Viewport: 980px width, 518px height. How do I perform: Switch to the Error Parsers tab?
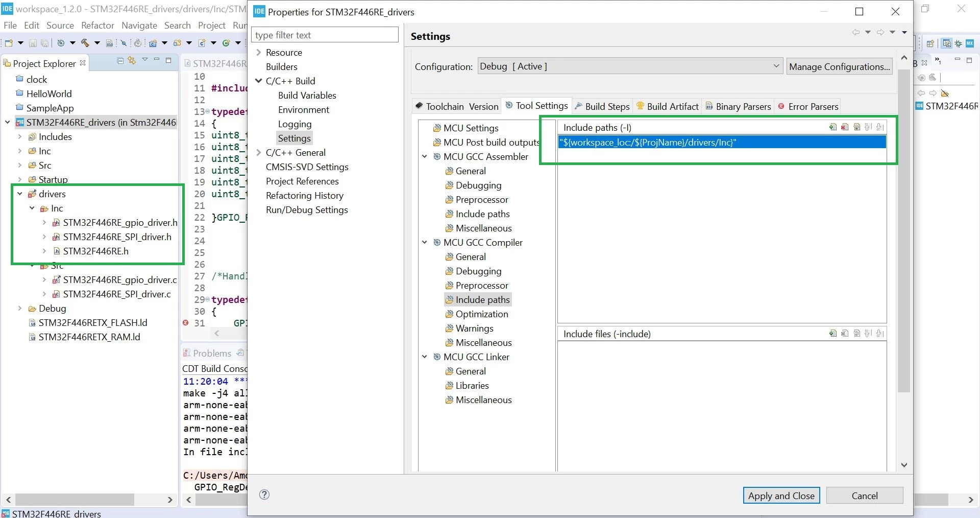[x=808, y=106]
